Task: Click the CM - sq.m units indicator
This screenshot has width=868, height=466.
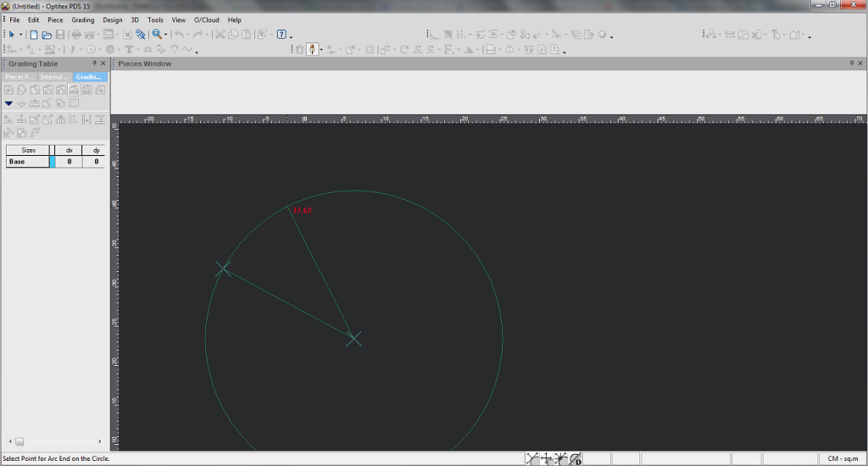Action: click(843, 458)
